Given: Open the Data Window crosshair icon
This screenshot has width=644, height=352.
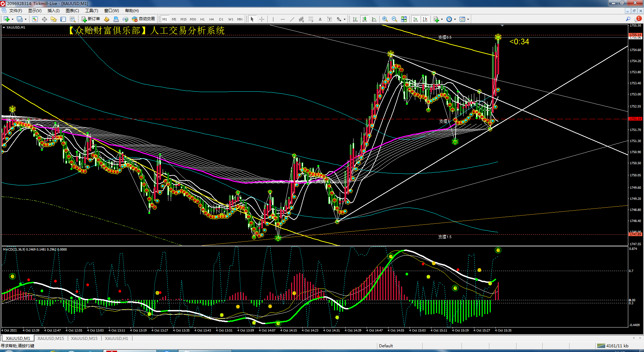Looking at the screenshot, I should click(44, 19).
